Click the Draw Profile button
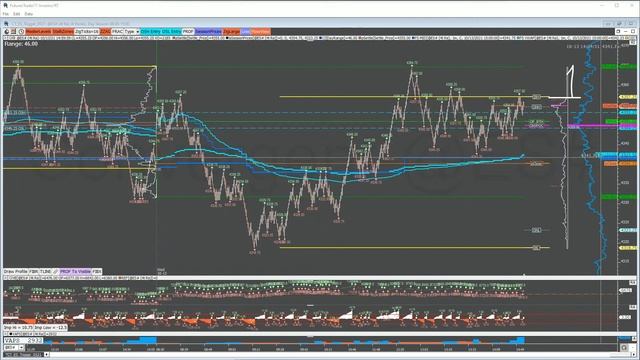Viewport: 640px width, 360px height. [16, 271]
